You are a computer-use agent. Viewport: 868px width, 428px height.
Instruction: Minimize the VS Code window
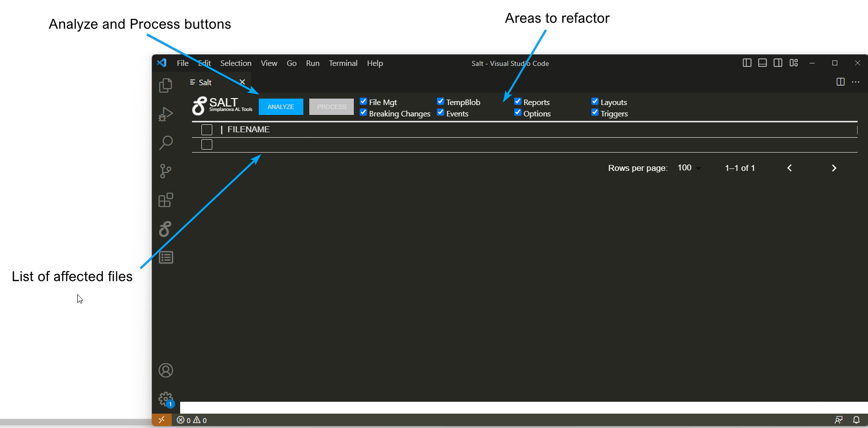point(812,63)
